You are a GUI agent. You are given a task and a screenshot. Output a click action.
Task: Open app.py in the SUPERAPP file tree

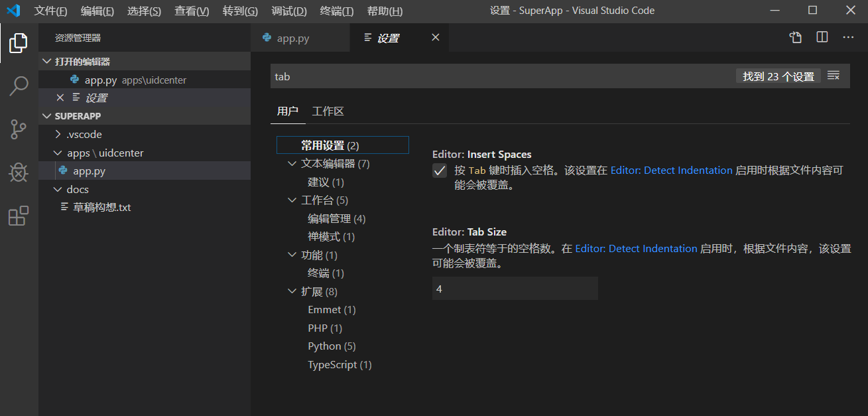point(145,171)
